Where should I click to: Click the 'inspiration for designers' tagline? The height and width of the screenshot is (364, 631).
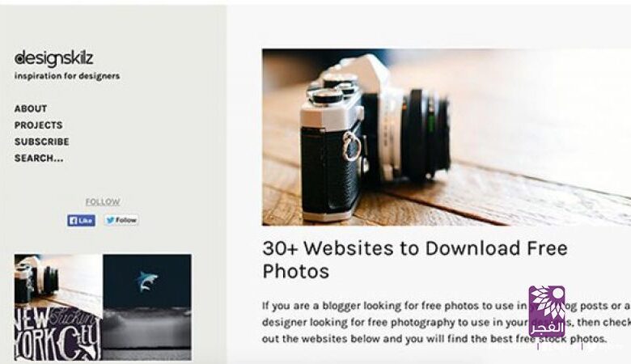pos(67,76)
